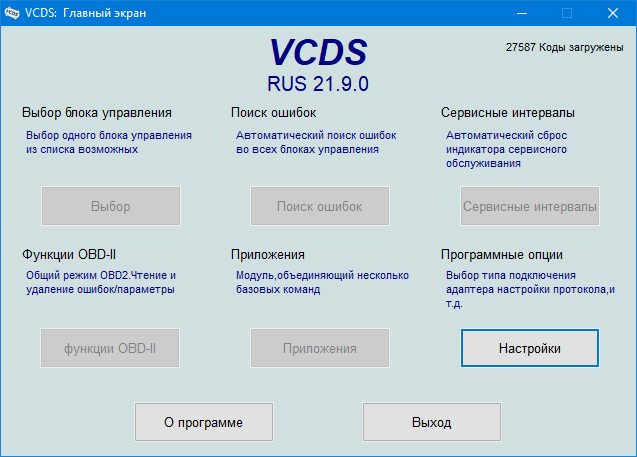The height and width of the screenshot is (457, 637).
Task: Start the Поиск ошибок auto-scan button
Action: [x=320, y=206]
